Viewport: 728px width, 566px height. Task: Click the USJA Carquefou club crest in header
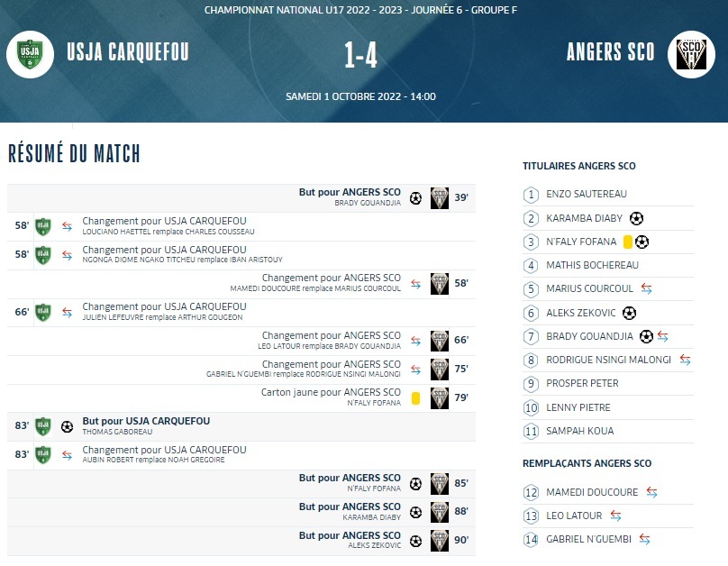[30, 54]
